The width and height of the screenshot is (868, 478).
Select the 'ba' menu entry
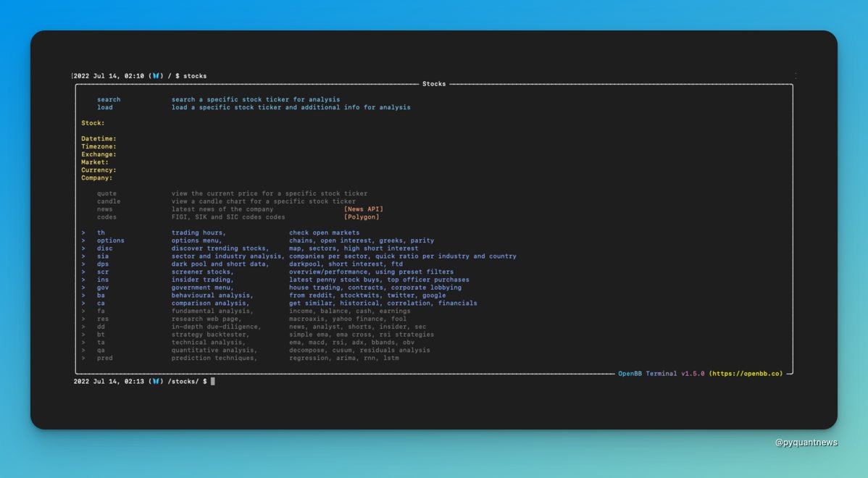101,295
